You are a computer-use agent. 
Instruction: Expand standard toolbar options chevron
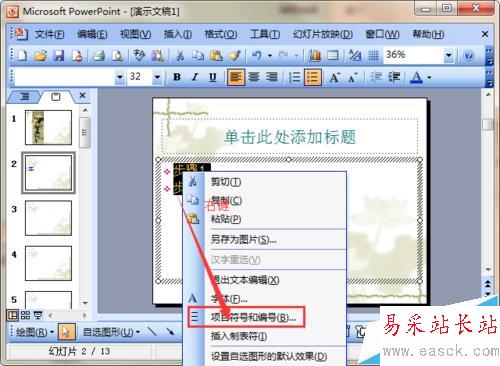(x=489, y=56)
